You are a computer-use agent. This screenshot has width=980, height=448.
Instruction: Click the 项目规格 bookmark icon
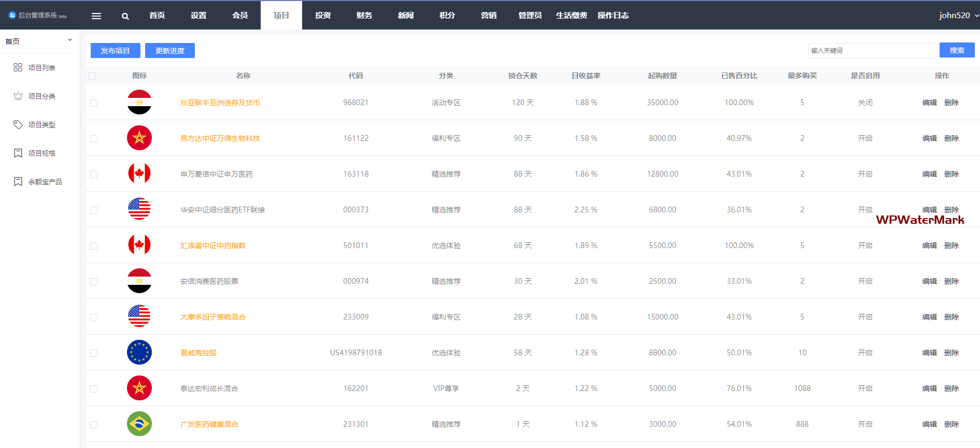tap(18, 153)
